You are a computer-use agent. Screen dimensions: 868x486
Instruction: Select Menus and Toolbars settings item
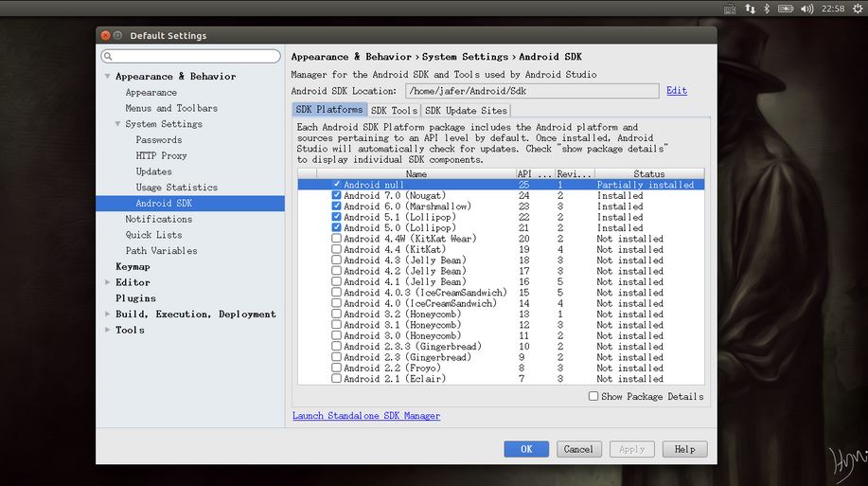171,108
